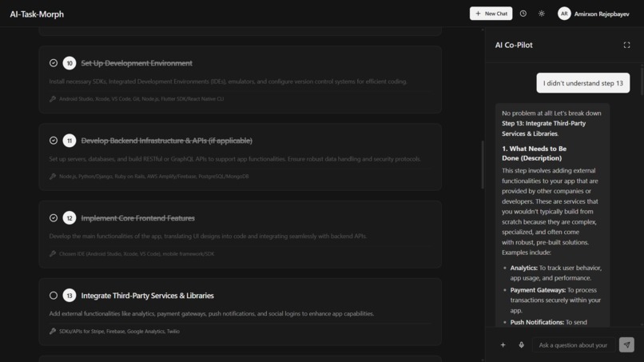Screen dimensions: 644x362
Task: Click step 11 tools list 'Node.js, Python/Django'
Action: click(153, 177)
